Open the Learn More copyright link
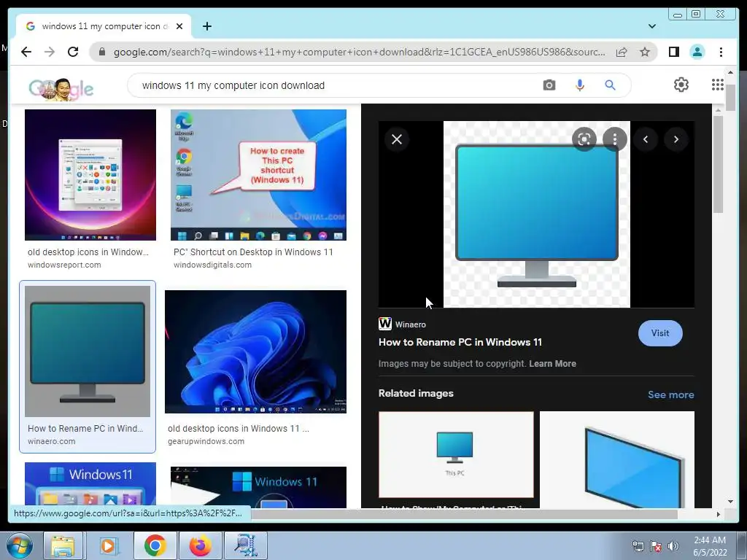The height and width of the screenshot is (560, 747). pyautogui.click(x=552, y=364)
